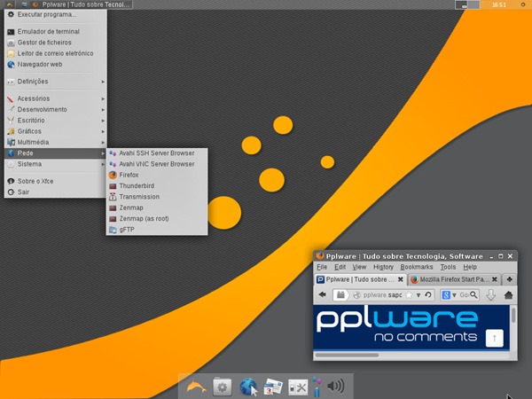Viewport: 532px width, 399px height.
Task: Expand the Sistema submenu
Action: point(55,164)
